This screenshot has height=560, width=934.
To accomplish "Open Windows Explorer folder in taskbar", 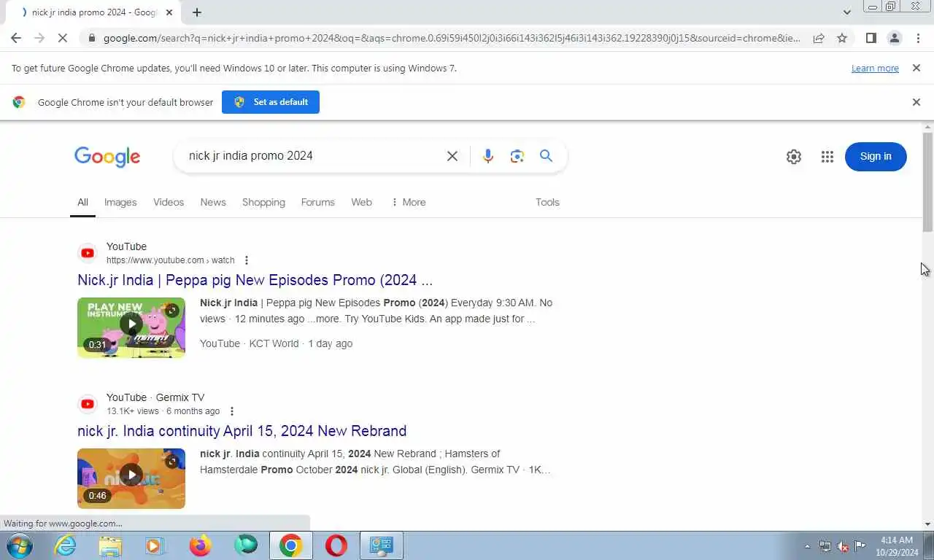I will 110,545.
